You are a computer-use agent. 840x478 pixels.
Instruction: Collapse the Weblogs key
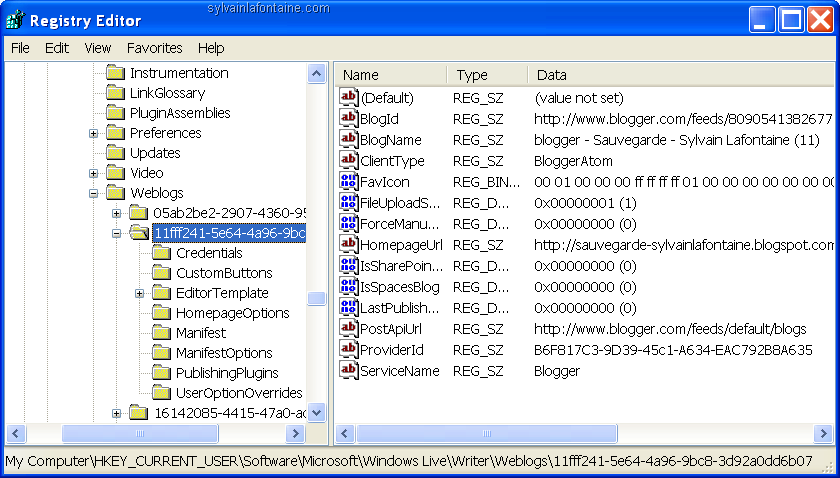coord(94,193)
